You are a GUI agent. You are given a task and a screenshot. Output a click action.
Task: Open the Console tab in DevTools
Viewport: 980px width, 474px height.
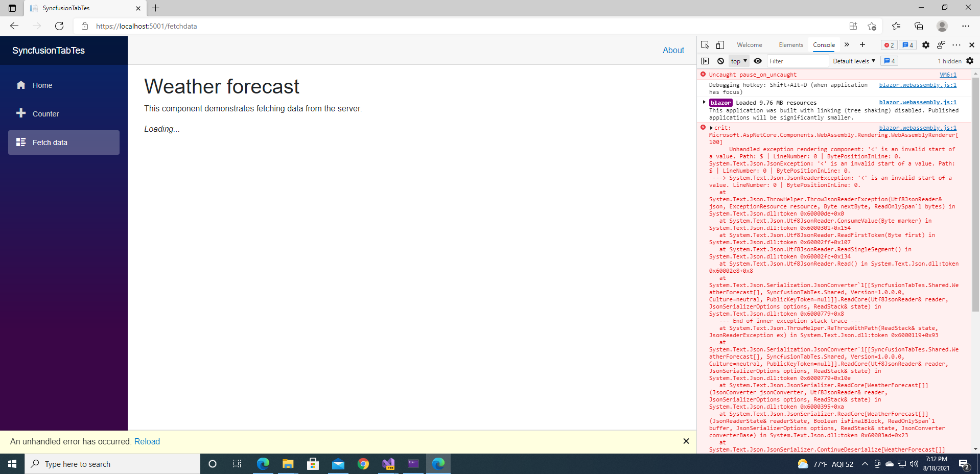click(824, 45)
